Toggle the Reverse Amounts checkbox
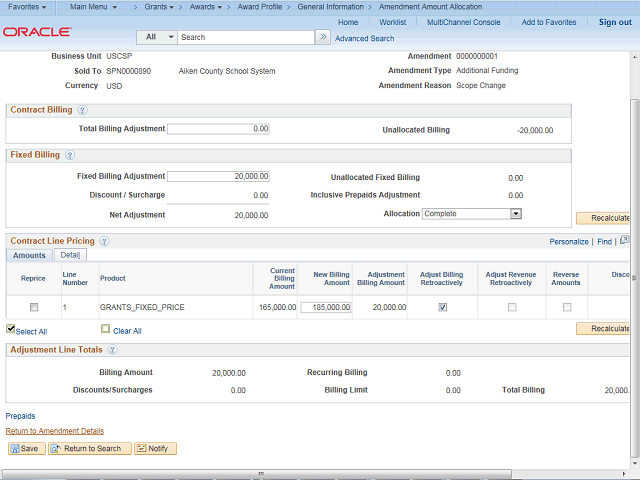This screenshot has height=480, width=640. (567, 307)
